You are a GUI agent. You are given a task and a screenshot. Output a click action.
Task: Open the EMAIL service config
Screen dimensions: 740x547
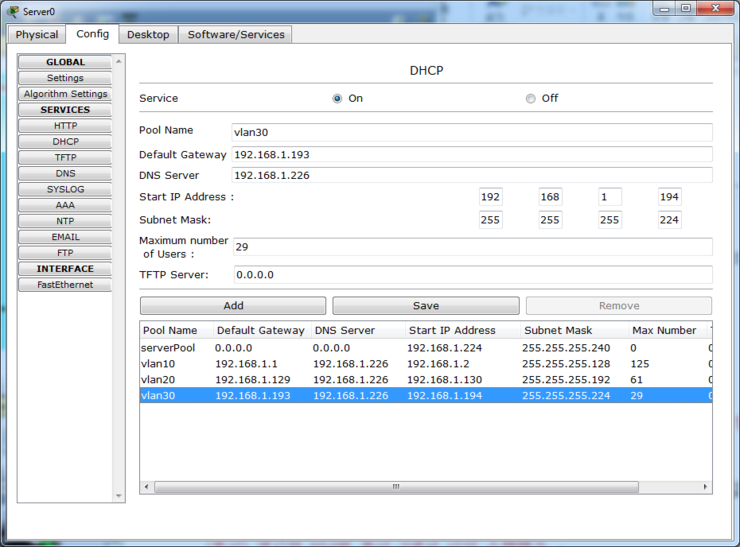coord(65,237)
